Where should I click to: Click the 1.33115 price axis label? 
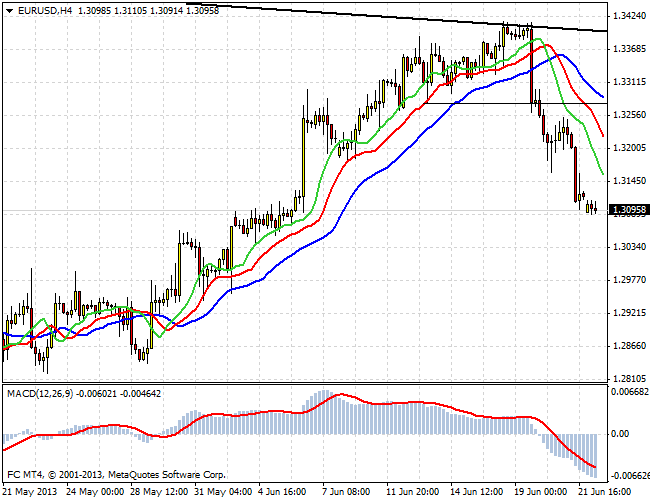[x=629, y=82]
